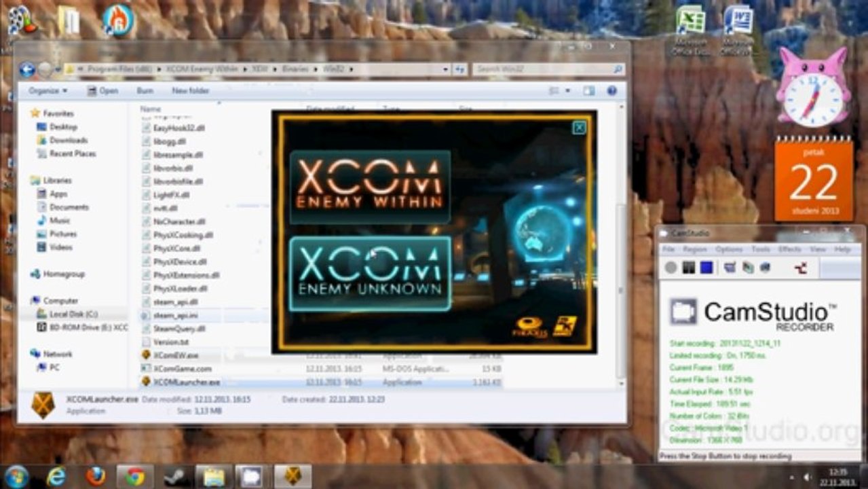Select the EasyHook32.dll file

click(x=174, y=128)
